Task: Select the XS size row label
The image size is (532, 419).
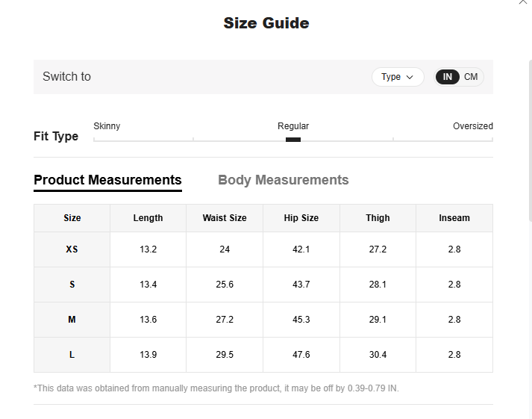Action: coord(72,249)
